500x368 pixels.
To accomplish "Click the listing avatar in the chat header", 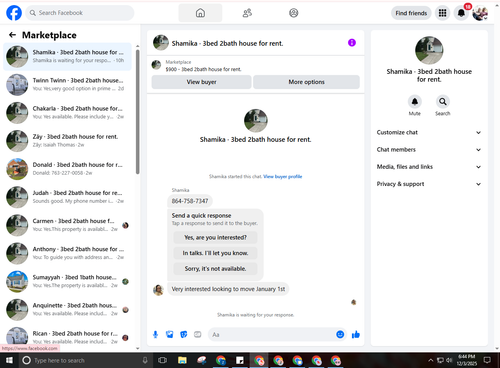I will (161, 43).
